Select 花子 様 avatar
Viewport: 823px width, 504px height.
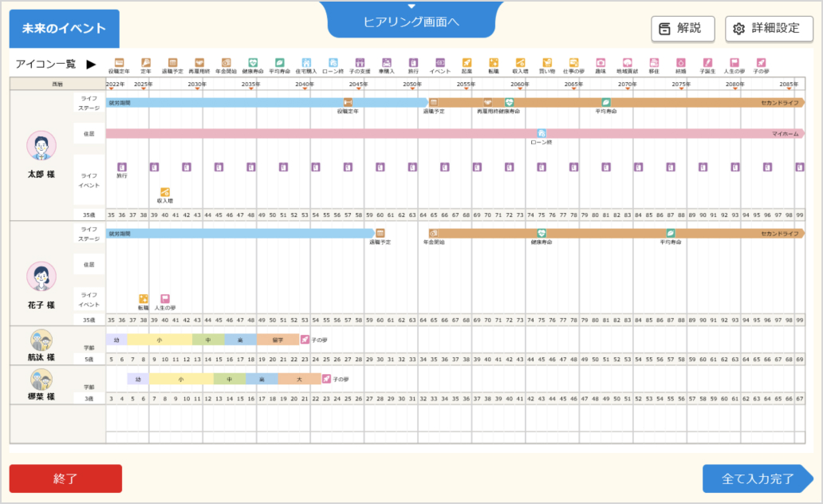41,276
